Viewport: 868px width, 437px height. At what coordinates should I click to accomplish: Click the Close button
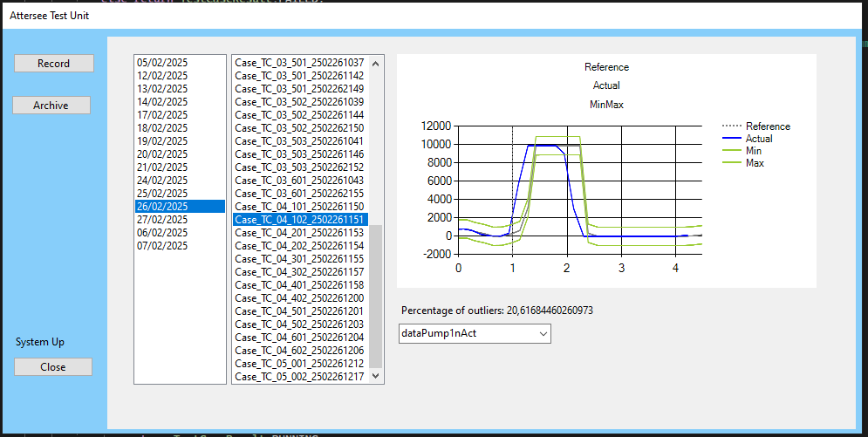(53, 366)
